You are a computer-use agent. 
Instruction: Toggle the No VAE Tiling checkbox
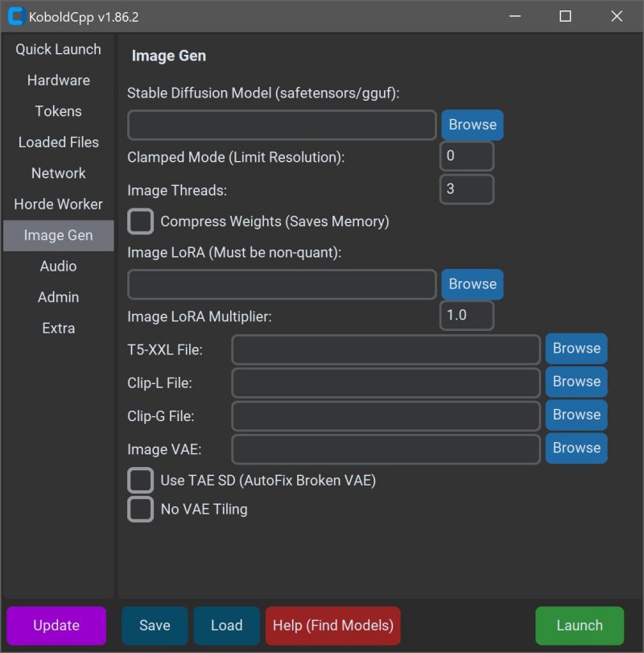tap(141, 509)
